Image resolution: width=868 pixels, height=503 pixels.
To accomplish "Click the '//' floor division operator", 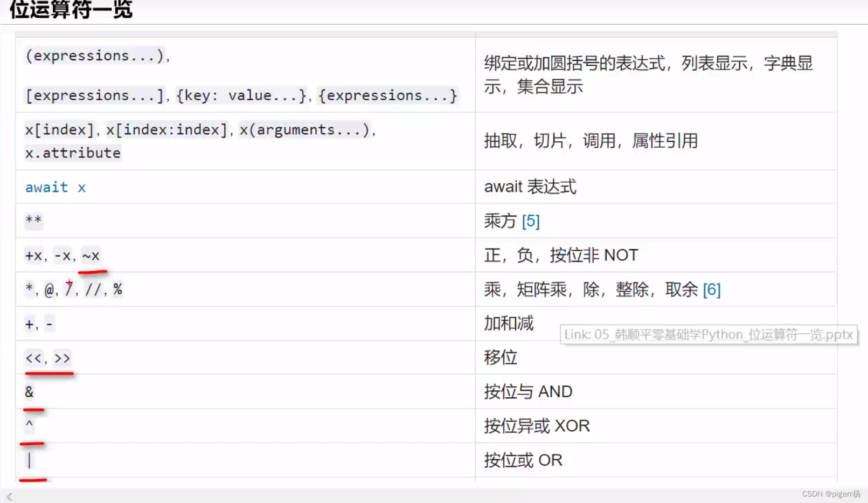I will (x=93, y=290).
